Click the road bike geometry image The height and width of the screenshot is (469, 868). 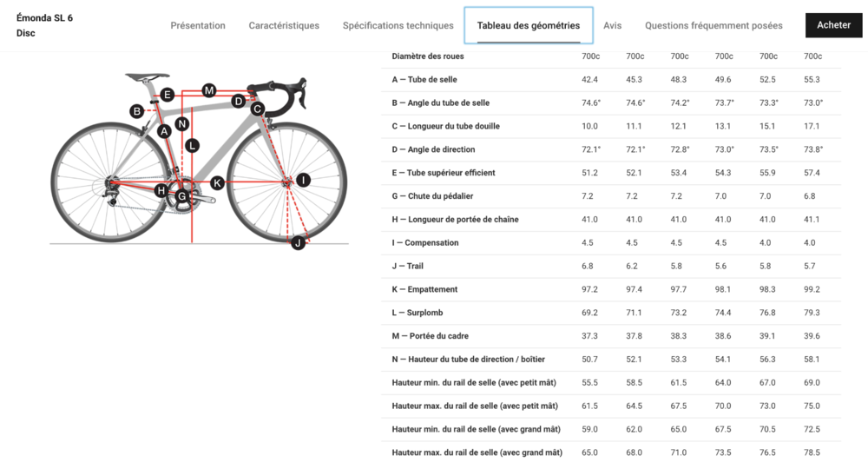point(198,161)
